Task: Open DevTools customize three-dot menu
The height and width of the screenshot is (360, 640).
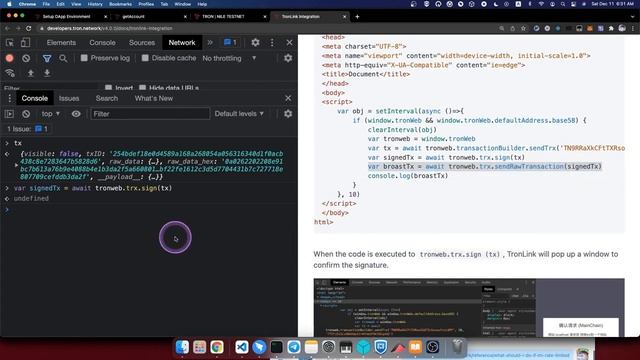Action: point(272,42)
